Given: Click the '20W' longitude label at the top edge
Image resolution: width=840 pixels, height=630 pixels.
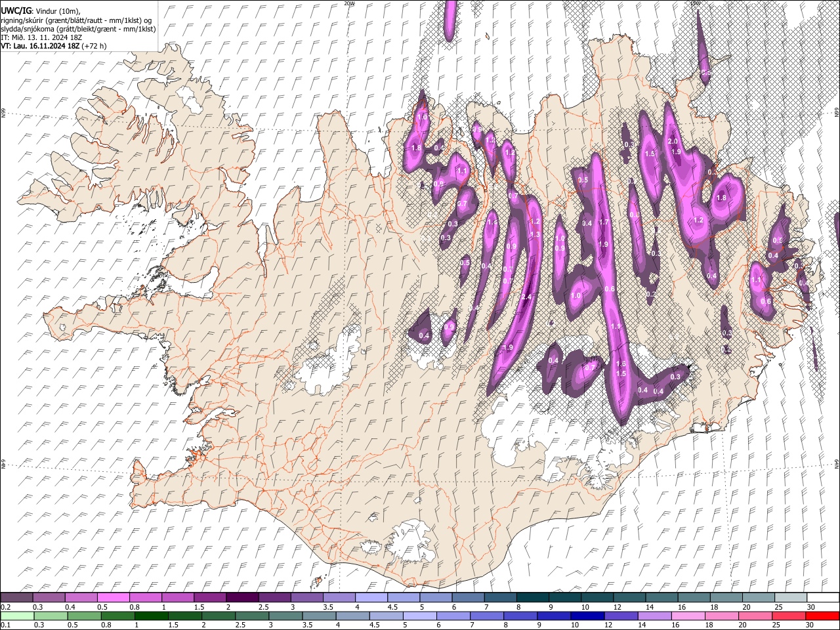Looking at the screenshot, I should (349, 3).
